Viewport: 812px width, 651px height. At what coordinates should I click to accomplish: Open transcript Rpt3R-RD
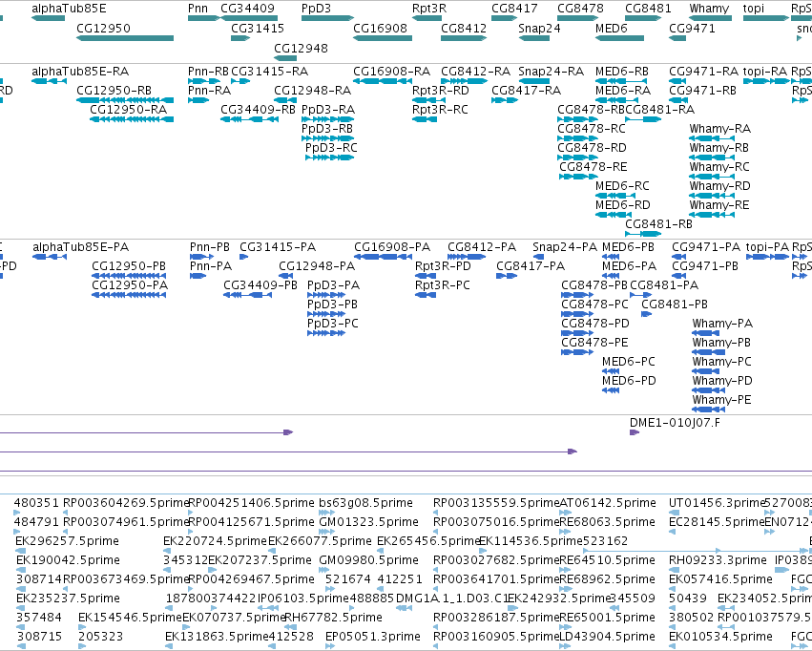click(441, 91)
